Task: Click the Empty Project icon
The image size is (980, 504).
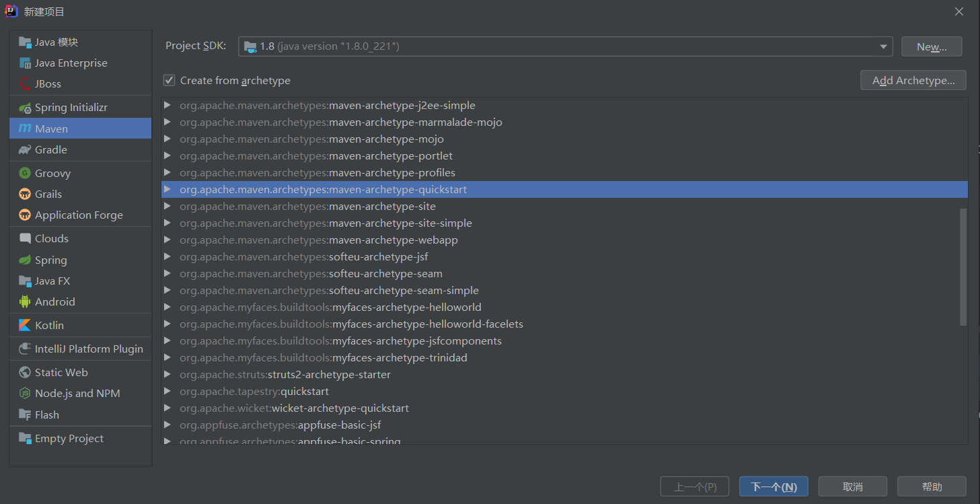Action: [25, 438]
